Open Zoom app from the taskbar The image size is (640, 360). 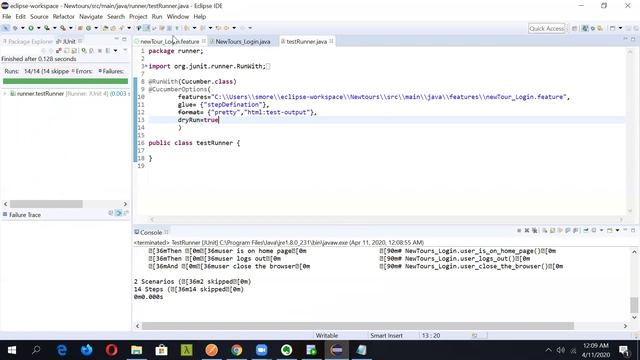click(261, 350)
